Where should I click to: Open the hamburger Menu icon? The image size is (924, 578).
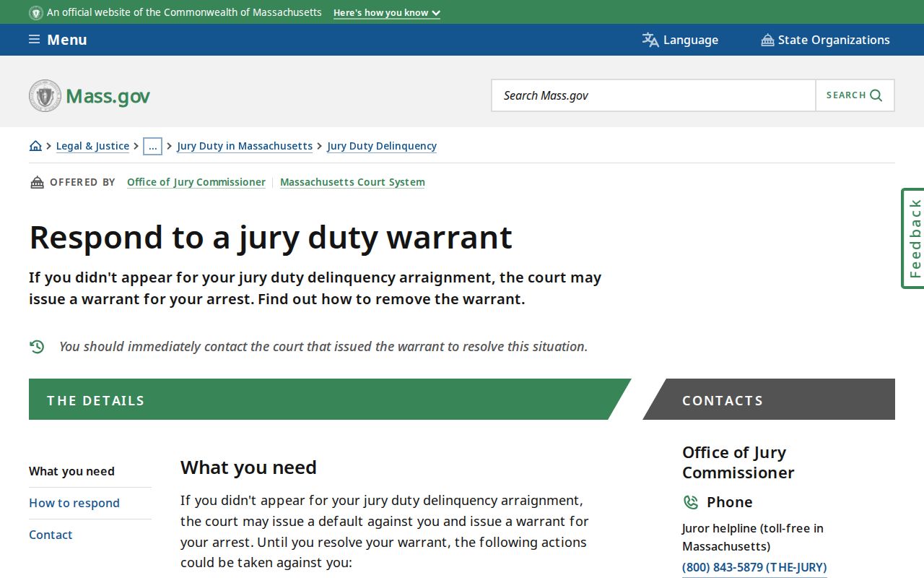pos(34,40)
